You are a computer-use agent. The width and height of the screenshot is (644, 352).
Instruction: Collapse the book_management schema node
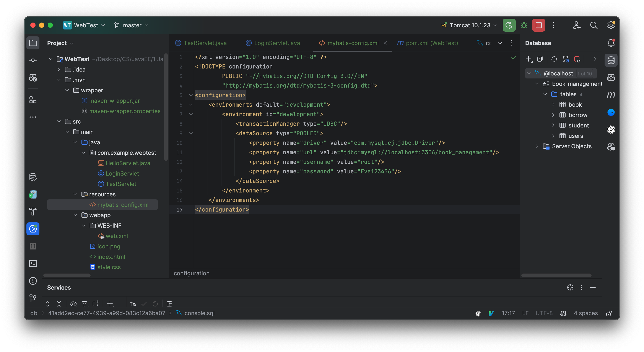pyautogui.click(x=537, y=84)
